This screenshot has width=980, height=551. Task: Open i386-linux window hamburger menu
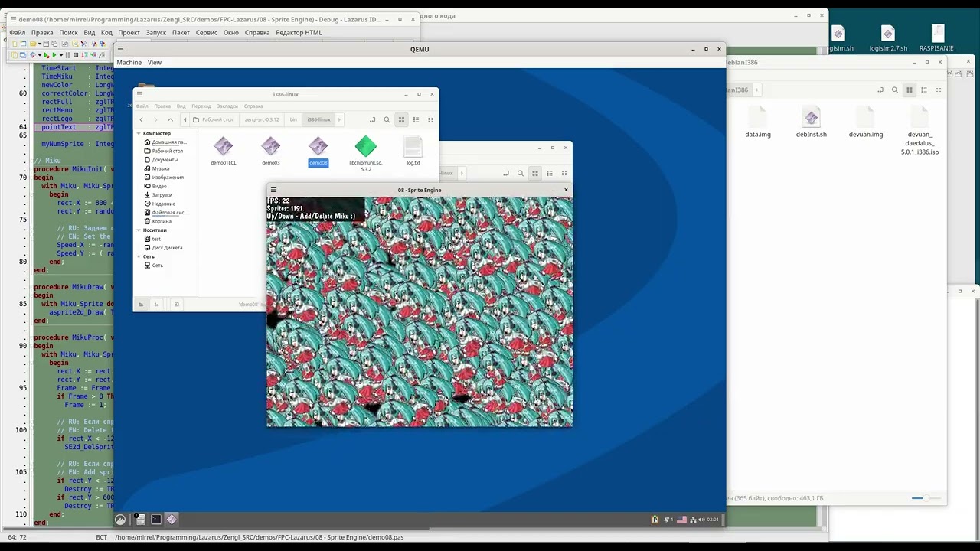139,94
